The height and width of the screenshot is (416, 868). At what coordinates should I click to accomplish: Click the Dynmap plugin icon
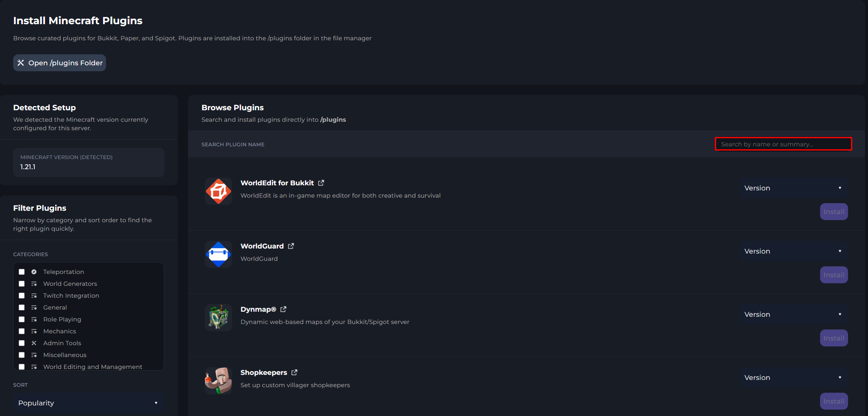[218, 318]
